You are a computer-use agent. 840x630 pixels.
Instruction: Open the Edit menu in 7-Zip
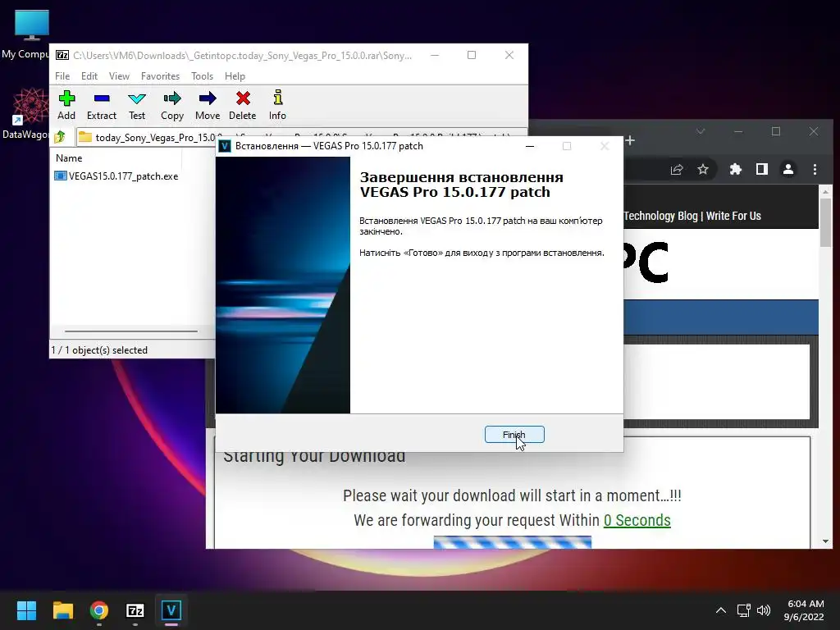pyautogui.click(x=89, y=76)
